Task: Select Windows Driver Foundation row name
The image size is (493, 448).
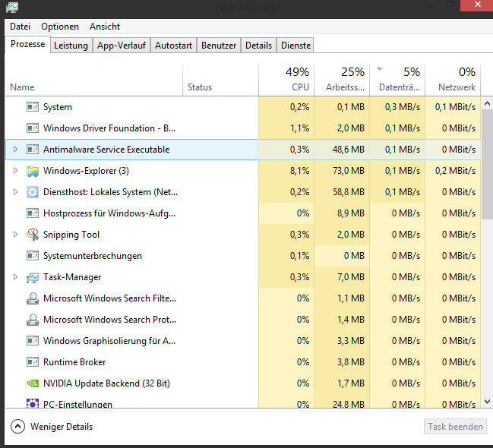Action: pos(109,128)
